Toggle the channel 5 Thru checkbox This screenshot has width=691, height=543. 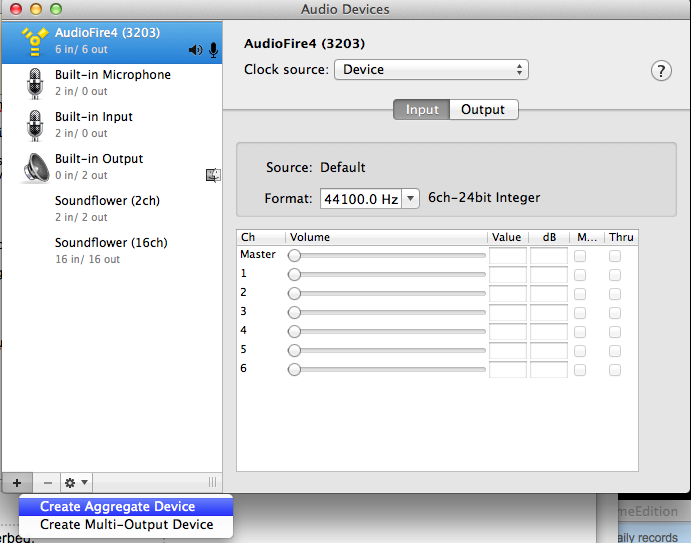click(615, 351)
